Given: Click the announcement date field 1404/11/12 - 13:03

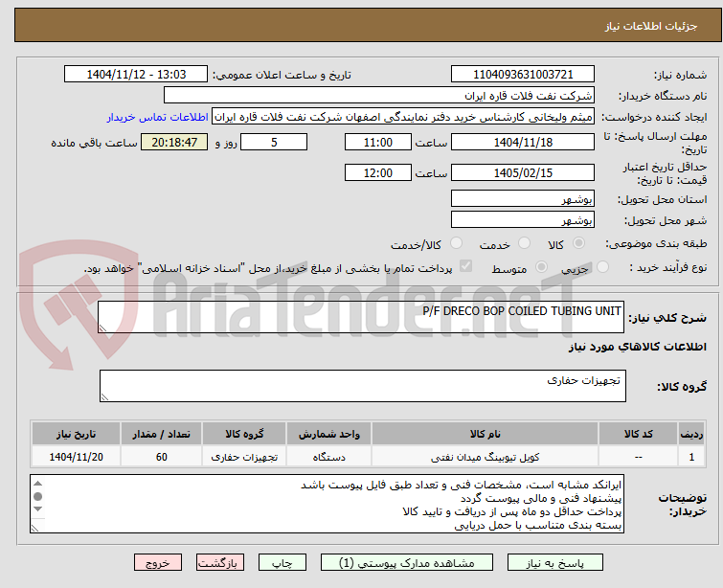Looking at the screenshot, I should pyautogui.click(x=136, y=75).
